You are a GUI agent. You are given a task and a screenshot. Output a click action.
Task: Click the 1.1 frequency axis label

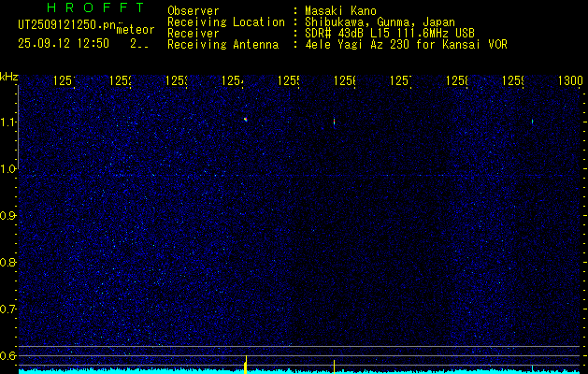(x=8, y=122)
